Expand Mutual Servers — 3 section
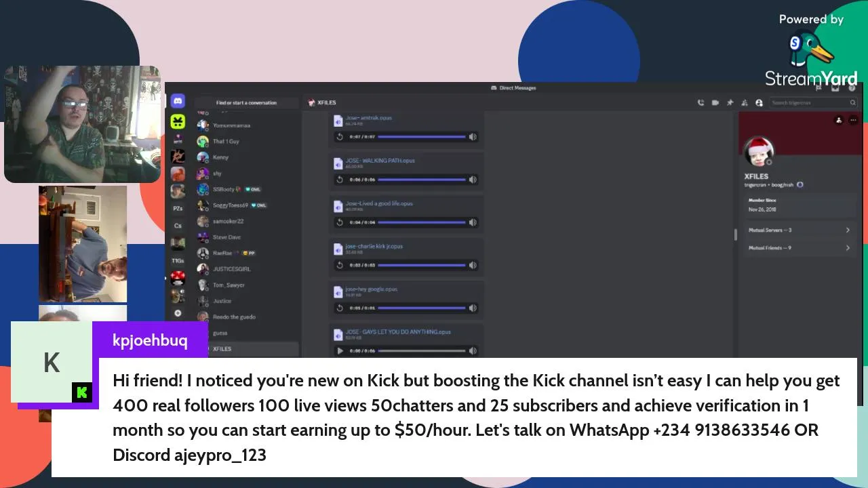 coord(800,230)
